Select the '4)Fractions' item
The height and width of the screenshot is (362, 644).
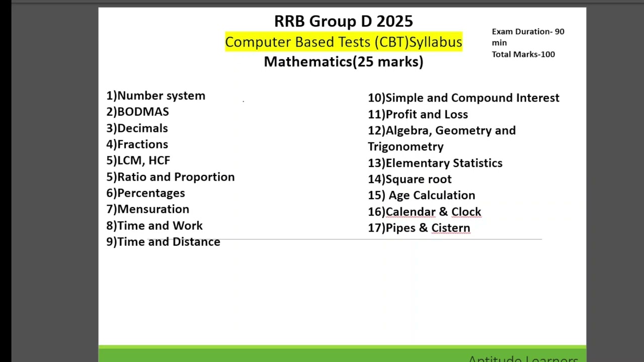pos(137,144)
